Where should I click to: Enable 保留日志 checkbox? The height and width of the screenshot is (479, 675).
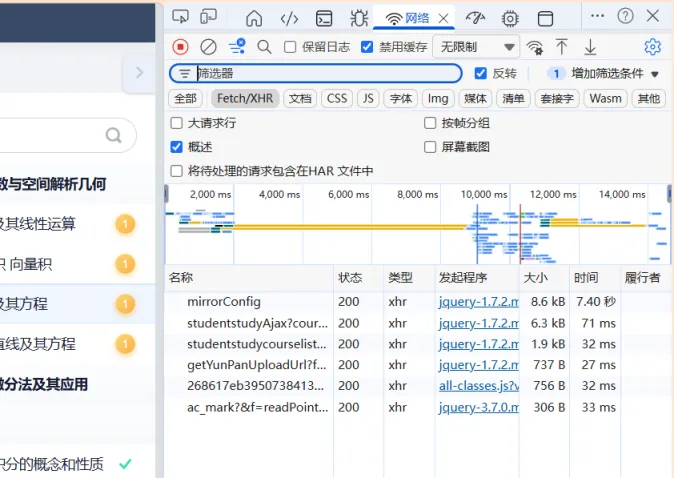coord(290,46)
